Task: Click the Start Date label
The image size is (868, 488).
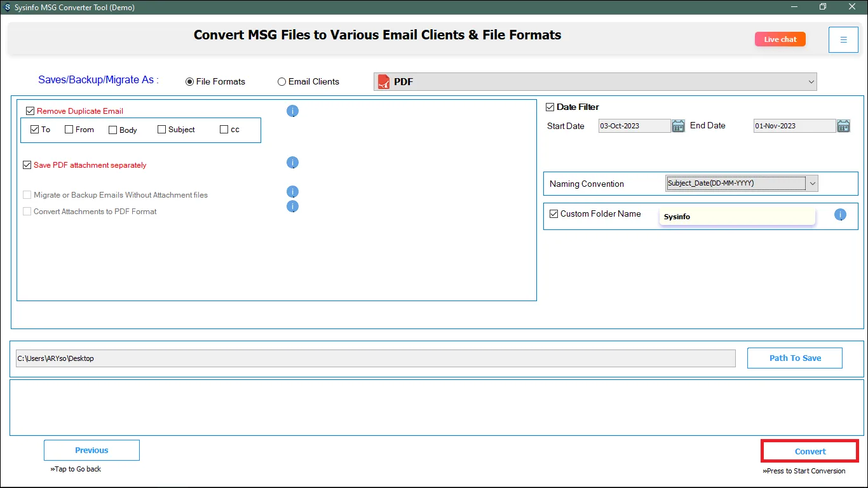Action: point(566,126)
